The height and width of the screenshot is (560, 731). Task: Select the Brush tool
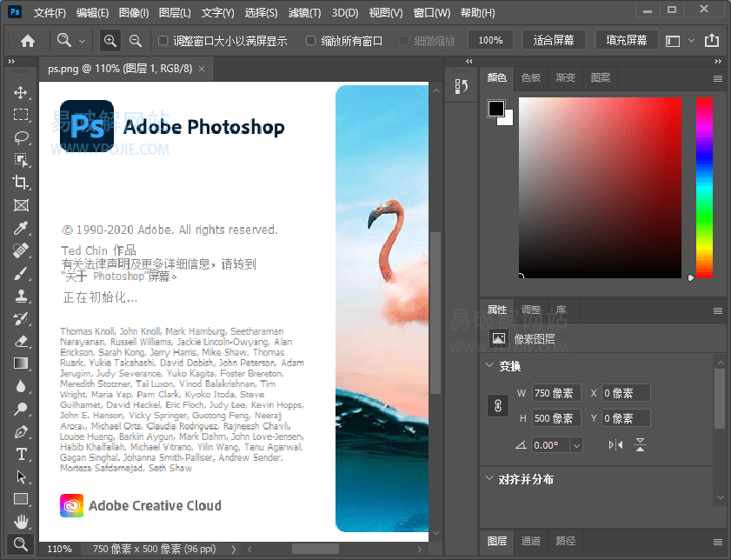(x=21, y=273)
